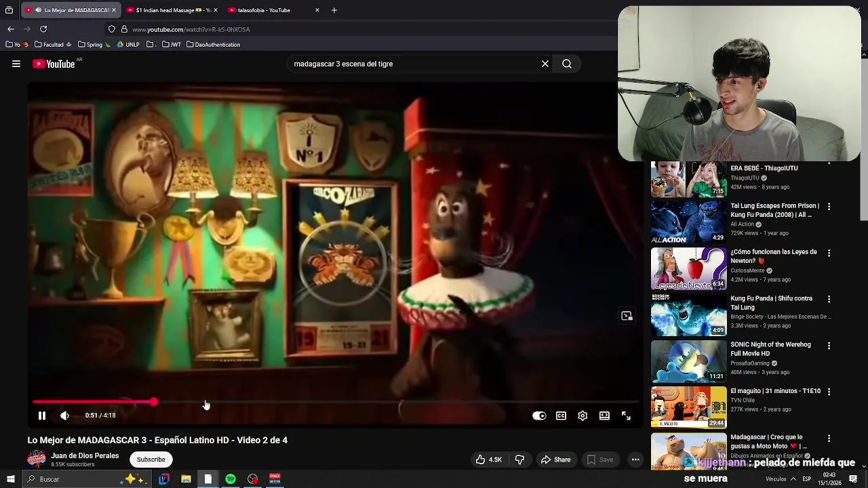The image size is (868, 488).
Task: Toggle closed captions CC button
Action: pyautogui.click(x=561, y=415)
